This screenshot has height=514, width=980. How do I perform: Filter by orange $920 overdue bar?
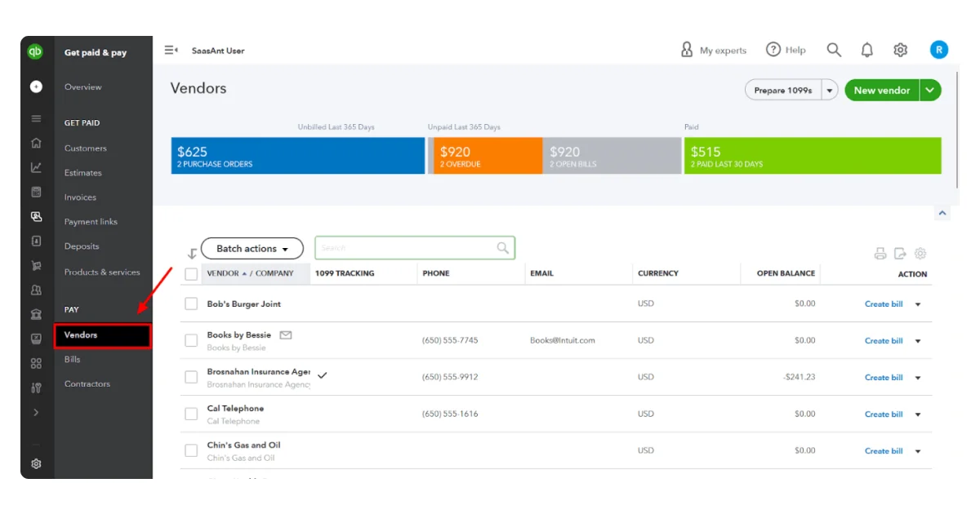488,156
